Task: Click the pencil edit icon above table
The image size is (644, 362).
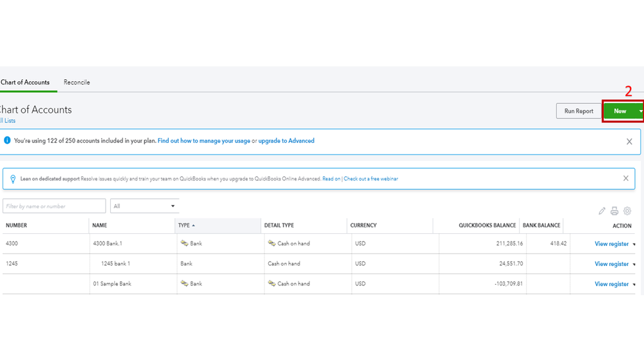Action: click(602, 211)
